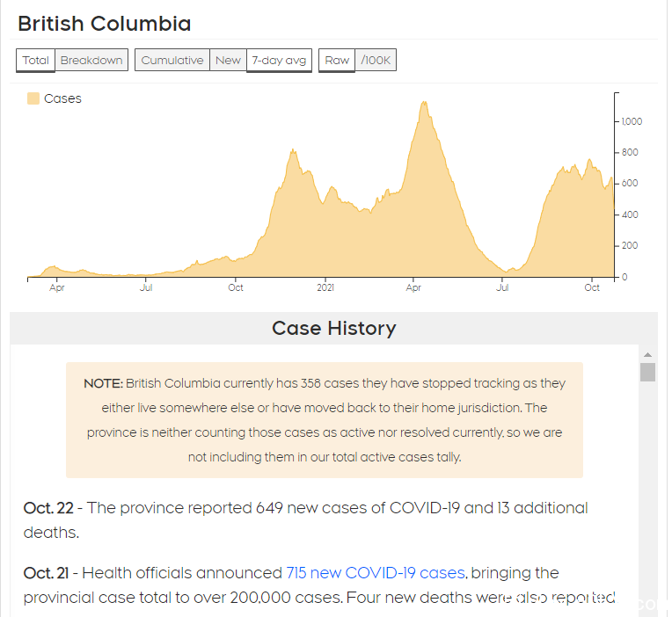Click the Case History scrollbar thumb
Viewport: 672px width, 617px height.
point(647,372)
